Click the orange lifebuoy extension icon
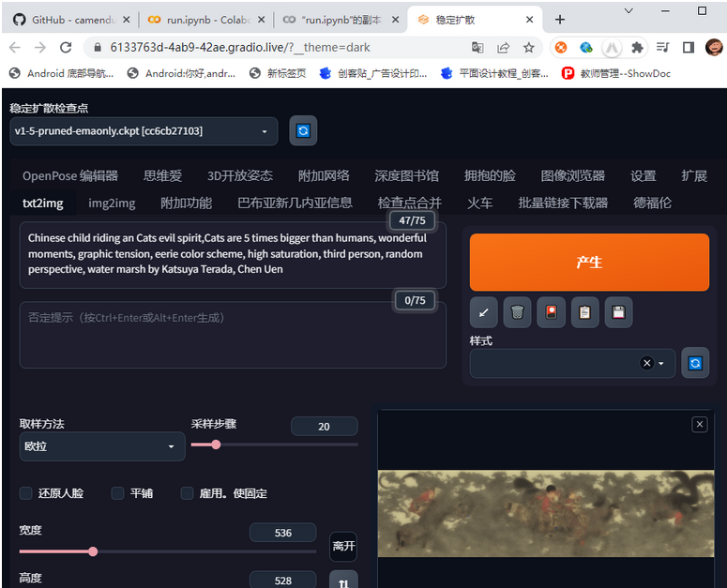The width and height of the screenshot is (727, 588). (x=561, y=47)
